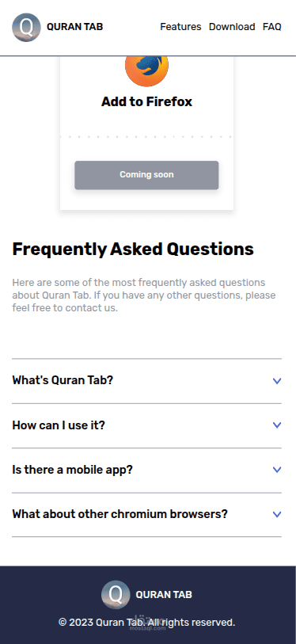Viewport: 296px width, 644px height.
Task: Click the "How can I use it?" question text
Action: coord(59,425)
